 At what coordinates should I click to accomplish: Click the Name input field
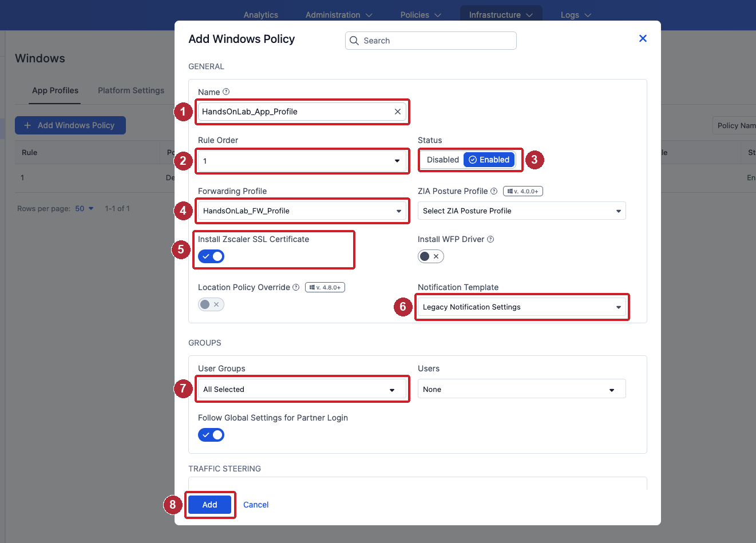coord(302,112)
